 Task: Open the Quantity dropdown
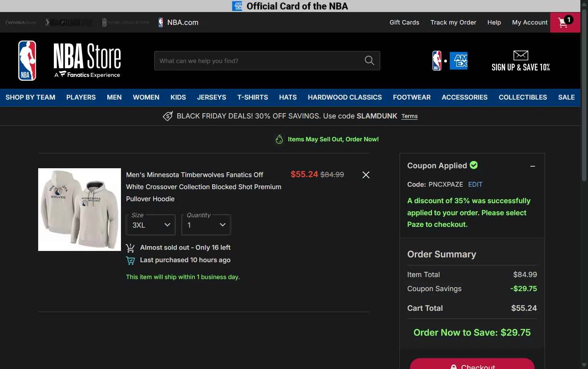pos(206,225)
